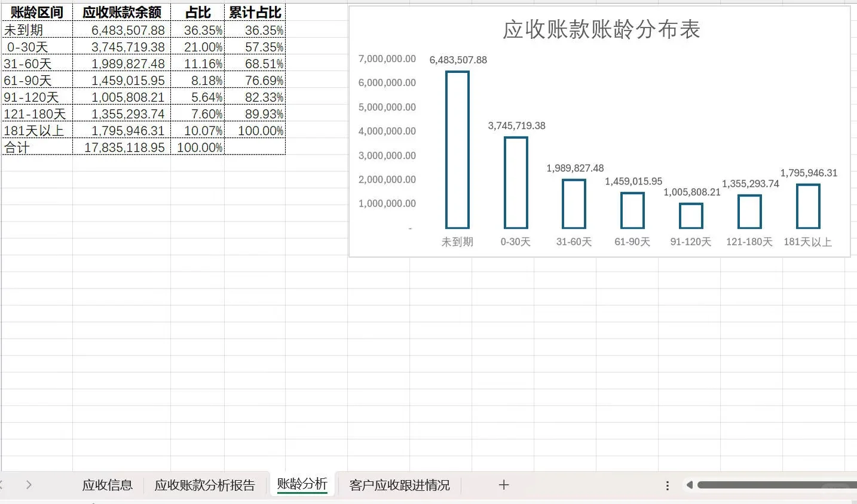This screenshot has height=504, width=857.
Task: Select the 0-30天 bar in chart
Action: pos(516,183)
